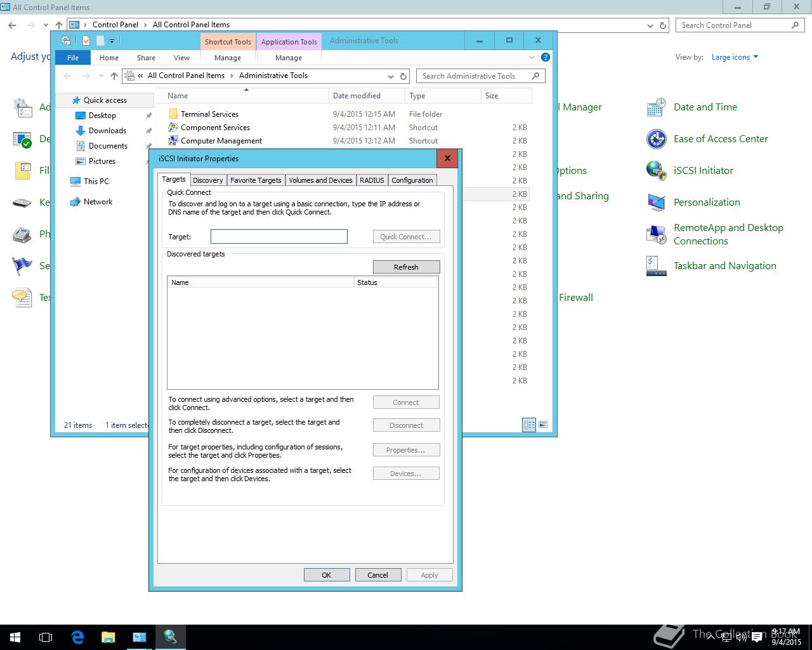
Task: Open Administrative Tools address history dropdown
Action: click(390, 76)
